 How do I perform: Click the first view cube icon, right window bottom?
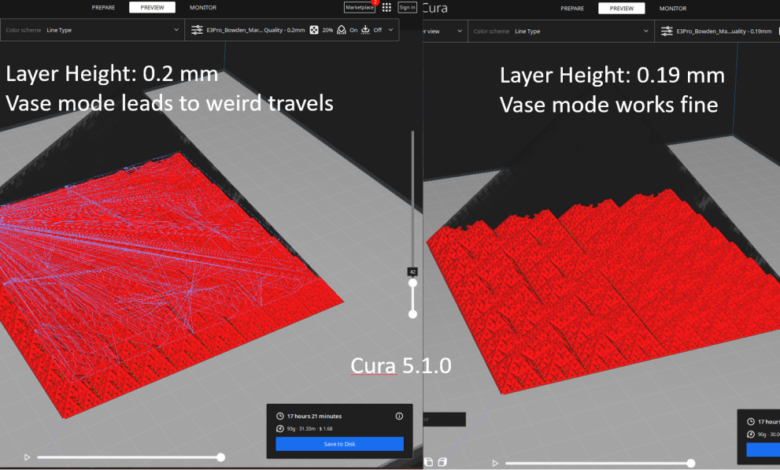(429, 463)
